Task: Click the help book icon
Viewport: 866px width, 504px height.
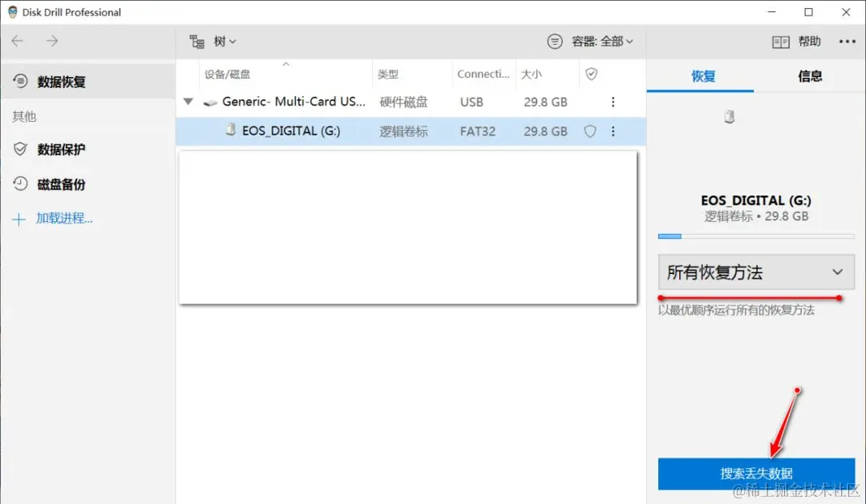Action: click(780, 42)
